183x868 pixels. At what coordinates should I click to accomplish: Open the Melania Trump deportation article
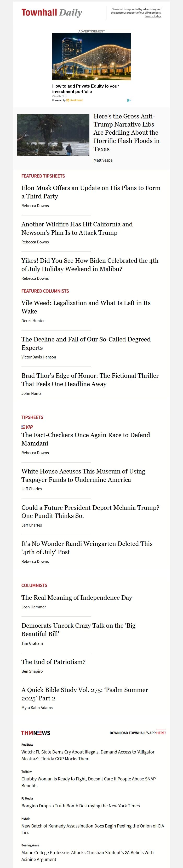point(90,511)
